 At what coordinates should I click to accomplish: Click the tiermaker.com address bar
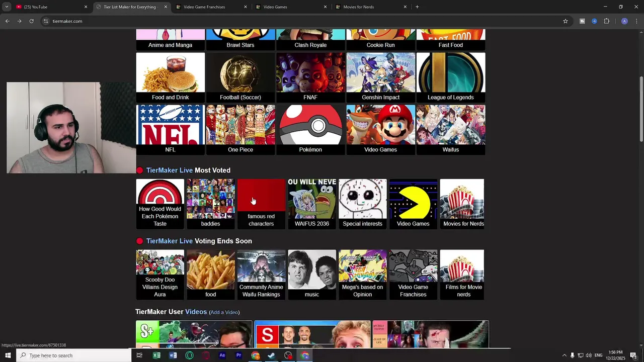(x=302, y=21)
